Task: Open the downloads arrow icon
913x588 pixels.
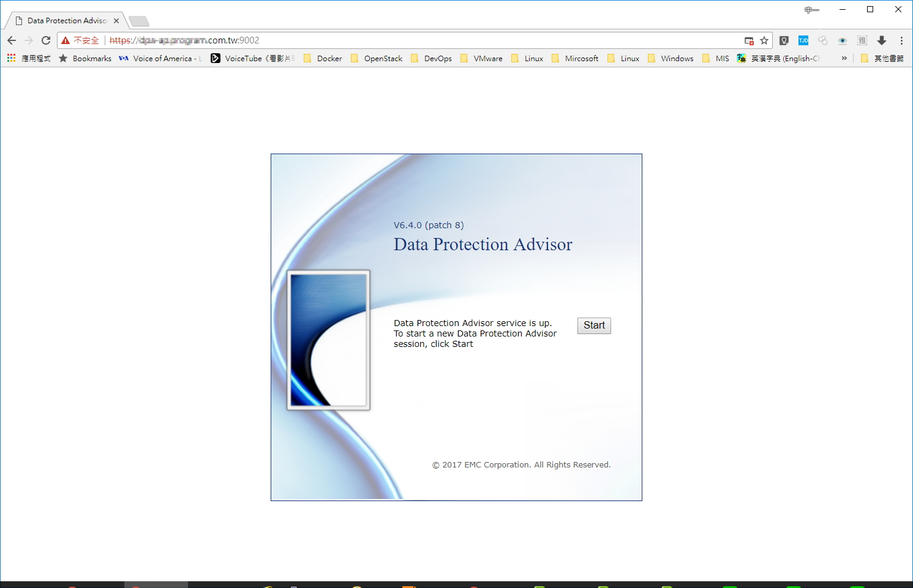Action: (882, 40)
